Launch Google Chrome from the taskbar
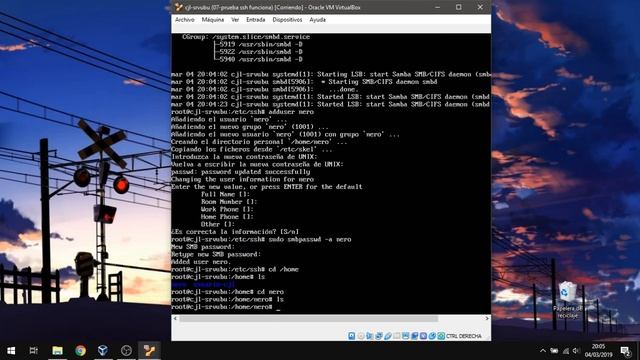 80,351
